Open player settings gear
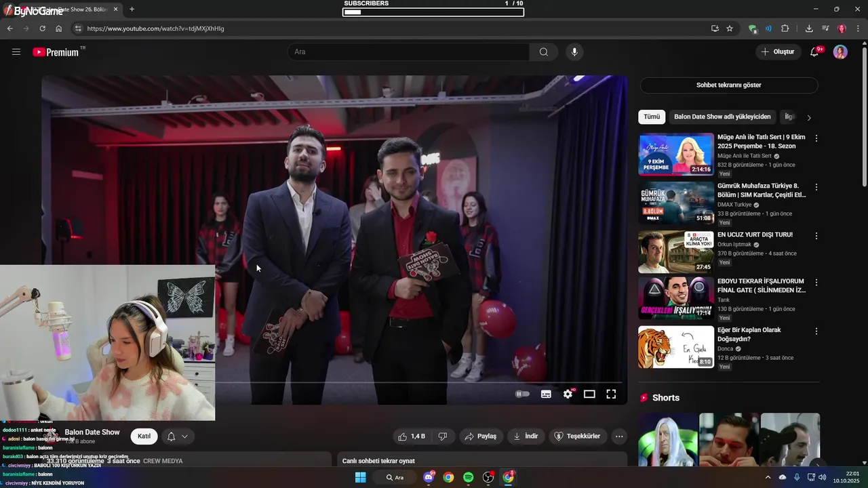This screenshot has height=488, width=868. click(568, 394)
